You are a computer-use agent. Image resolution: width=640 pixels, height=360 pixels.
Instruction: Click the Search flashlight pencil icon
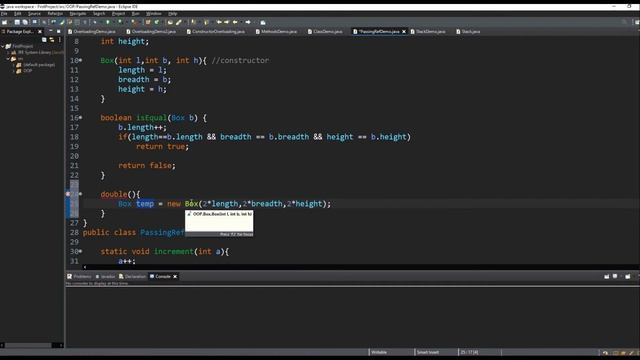[179, 22]
